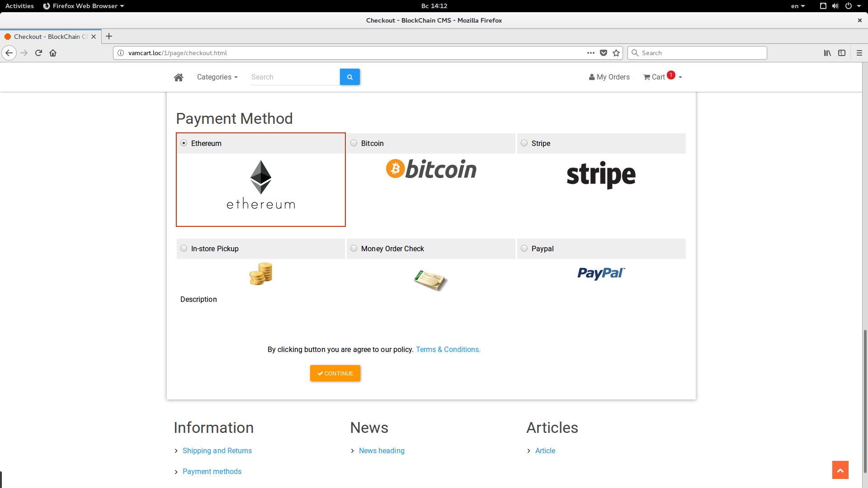Select Money Order Check radio option
Viewport: 868px width, 488px height.
point(354,249)
